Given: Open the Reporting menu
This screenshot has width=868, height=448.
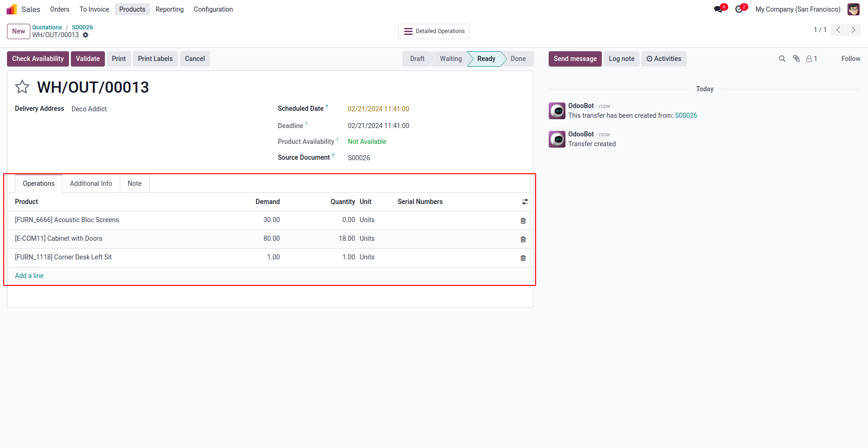Looking at the screenshot, I should pyautogui.click(x=170, y=9).
